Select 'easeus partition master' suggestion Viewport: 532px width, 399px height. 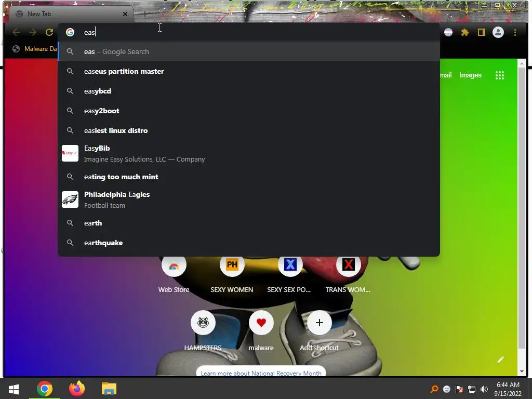[249, 71]
